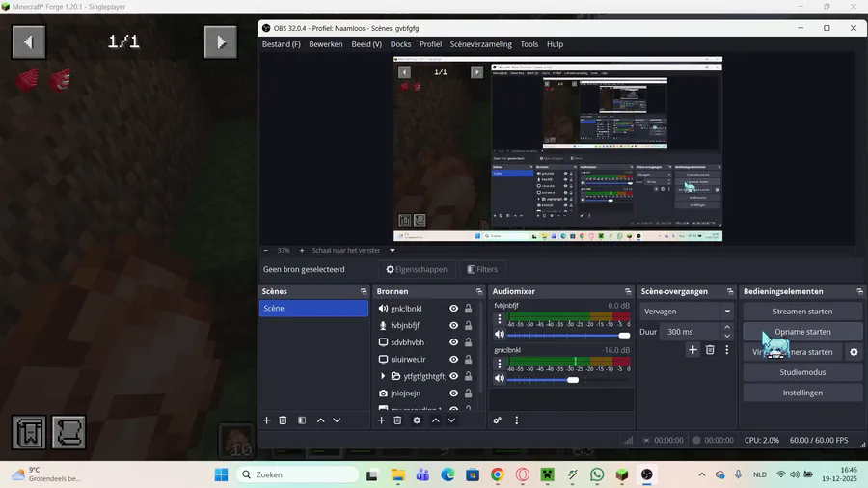Screen dimensions: 868x488
Task: Open Docks menu
Action: tap(400, 44)
